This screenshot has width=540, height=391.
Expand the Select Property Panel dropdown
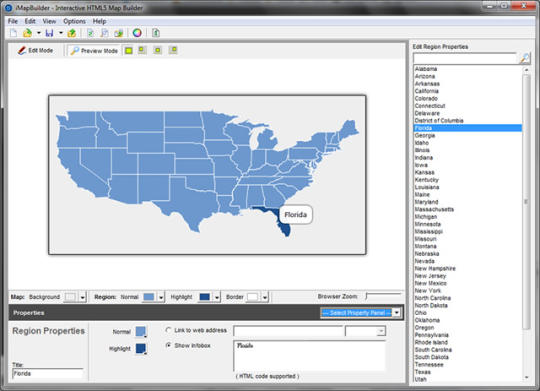pyautogui.click(x=396, y=313)
